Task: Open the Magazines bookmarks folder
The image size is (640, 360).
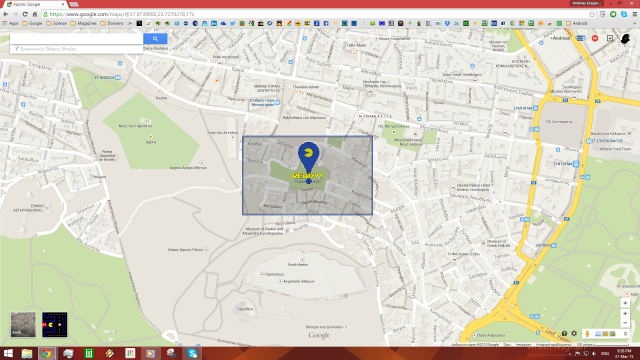Action: point(84,23)
